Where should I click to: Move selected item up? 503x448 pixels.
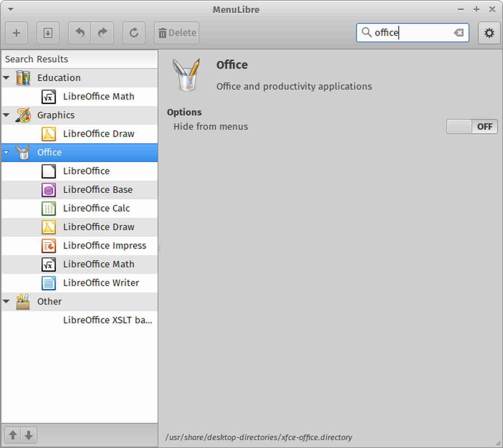(x=12, y=435)
